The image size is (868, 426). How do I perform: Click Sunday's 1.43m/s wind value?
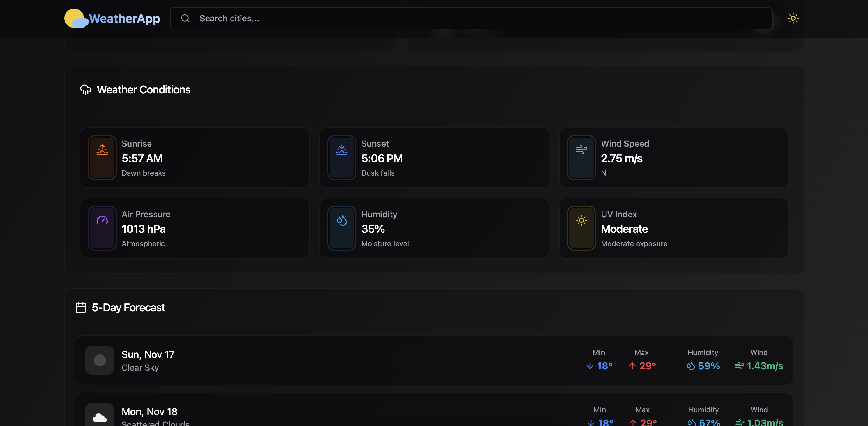coord(765,366)
